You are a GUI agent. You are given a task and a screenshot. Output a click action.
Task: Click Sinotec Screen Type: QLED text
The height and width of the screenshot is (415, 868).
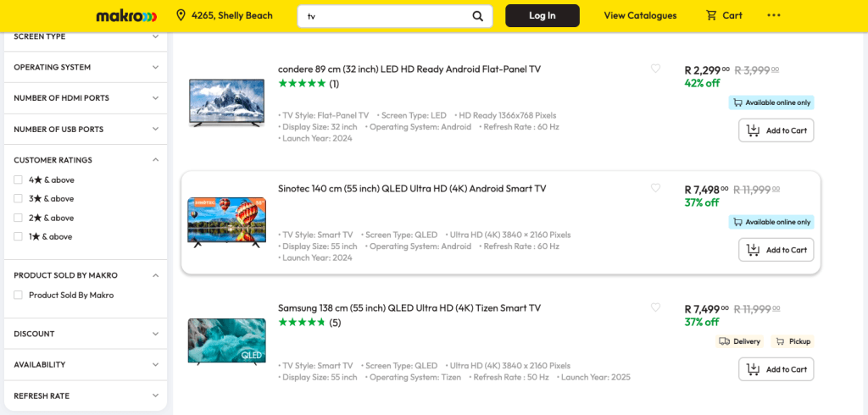[401, 235]
